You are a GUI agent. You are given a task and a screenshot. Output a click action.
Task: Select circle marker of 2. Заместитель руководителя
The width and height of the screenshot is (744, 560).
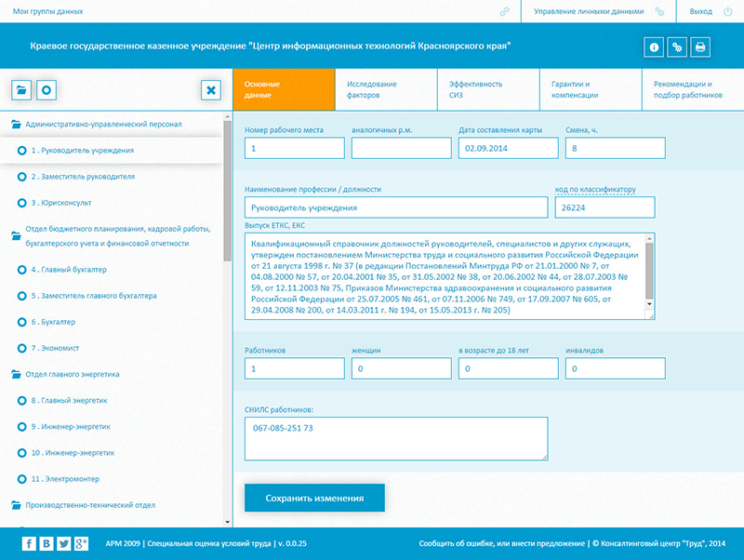tap(21, 177)
